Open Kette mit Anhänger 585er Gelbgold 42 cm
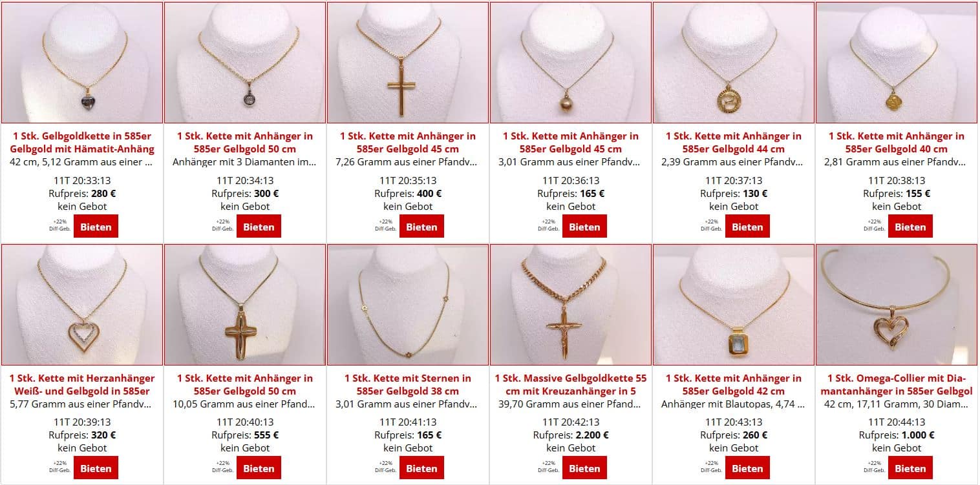Viewport: 980px width, 485px height. pyautogui.click(x=734, y=384)
